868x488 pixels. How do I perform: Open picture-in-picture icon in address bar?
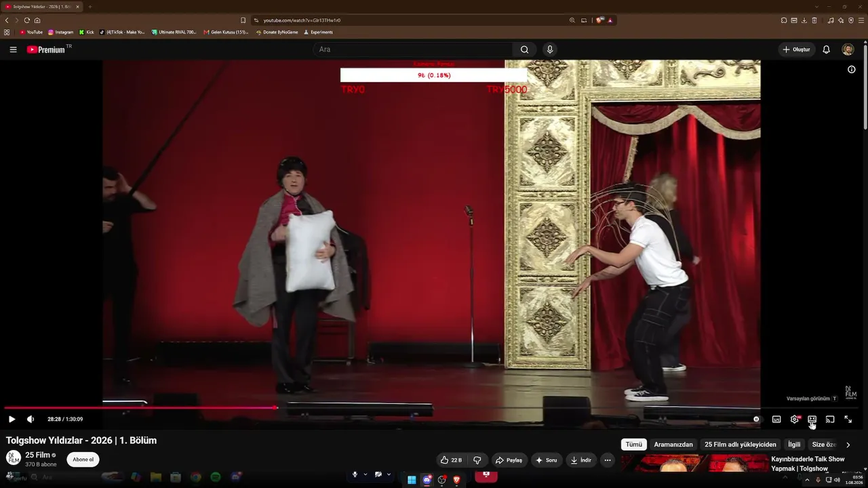click(584, 20)
